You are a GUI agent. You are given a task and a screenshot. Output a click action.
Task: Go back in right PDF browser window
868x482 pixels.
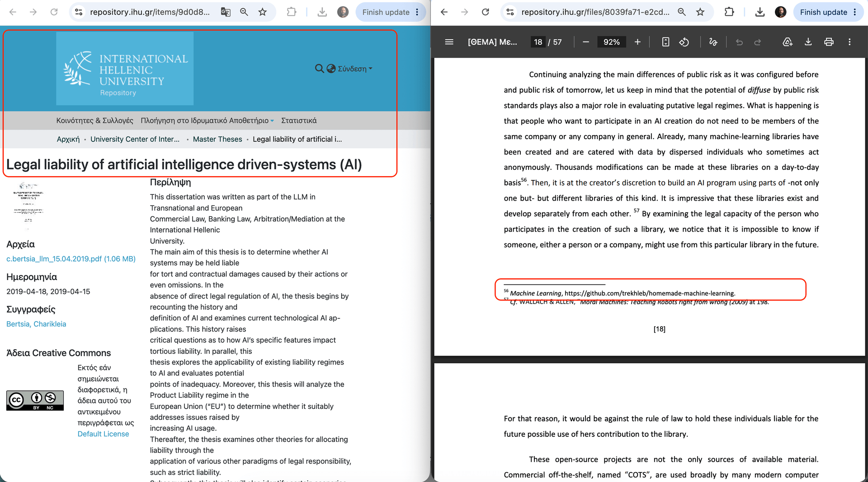coord(444,12)
